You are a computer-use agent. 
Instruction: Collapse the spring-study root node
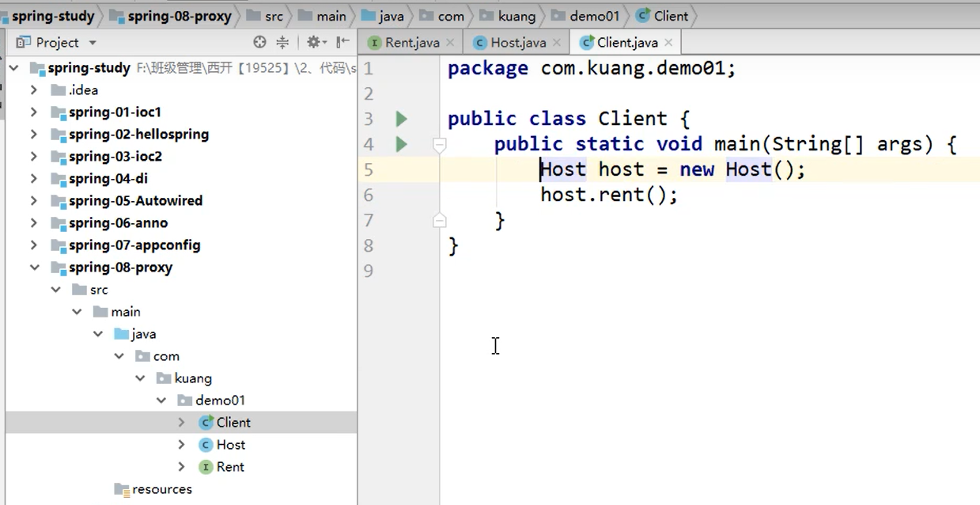[x=13, y=68]
